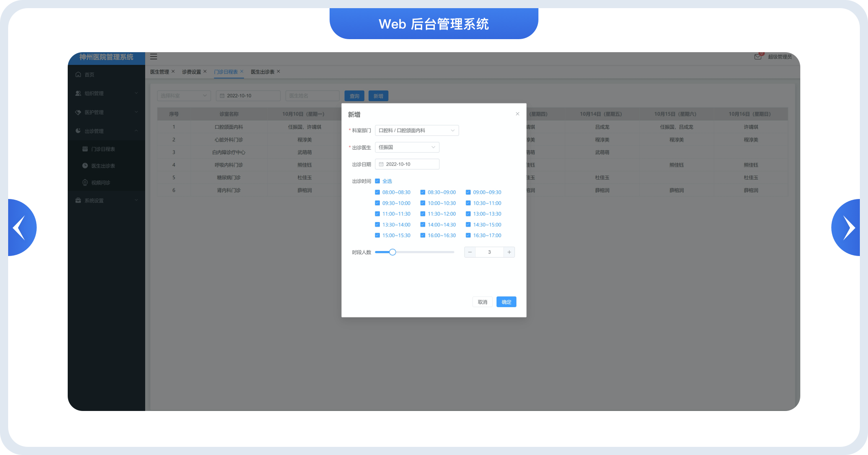The width and height of the screenshot is (868, 455).
Task: Uncheck the 16:30~17:00 time slot
Action: point(468,235)
